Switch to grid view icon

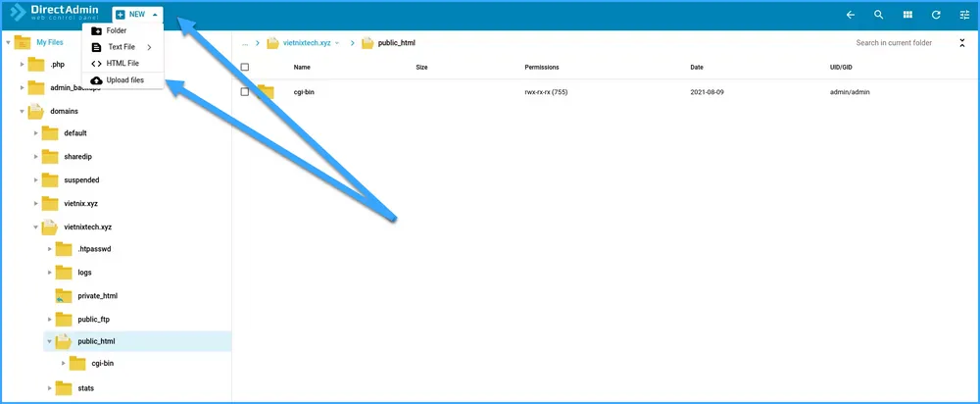(907, 15)
